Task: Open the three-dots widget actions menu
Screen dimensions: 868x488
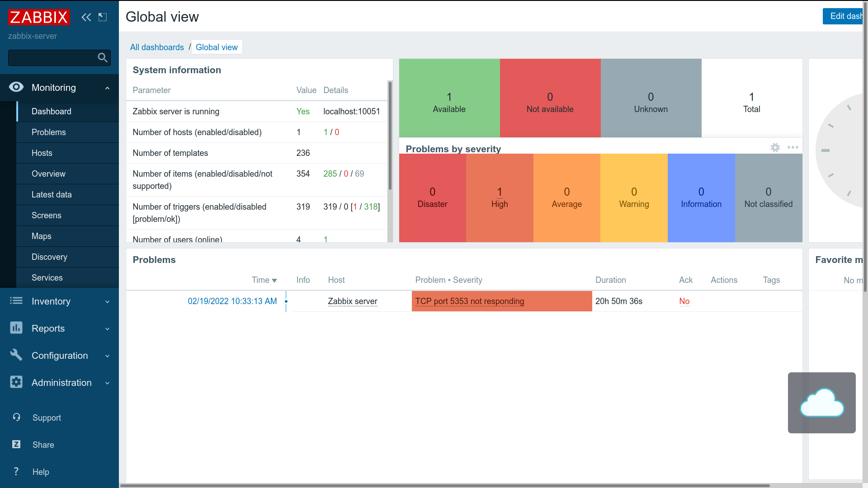Action: click(793, 147)
